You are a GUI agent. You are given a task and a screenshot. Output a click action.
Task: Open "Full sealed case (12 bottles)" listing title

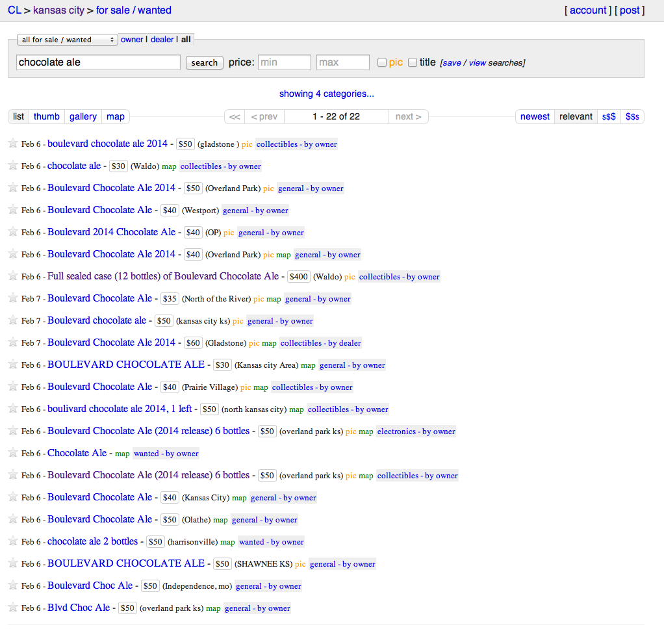pyautogui.click(x=163, y=276)
